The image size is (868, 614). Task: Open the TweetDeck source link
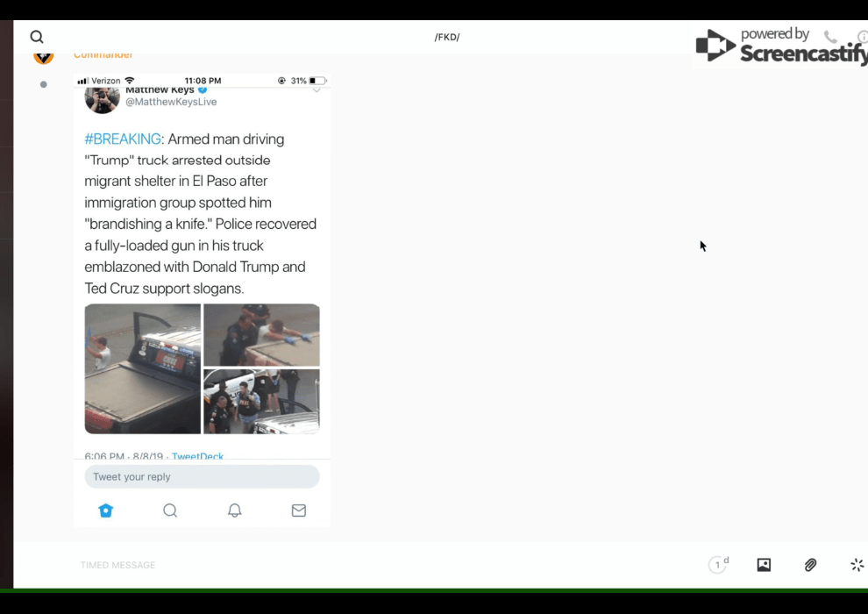(x=197, y=456)
